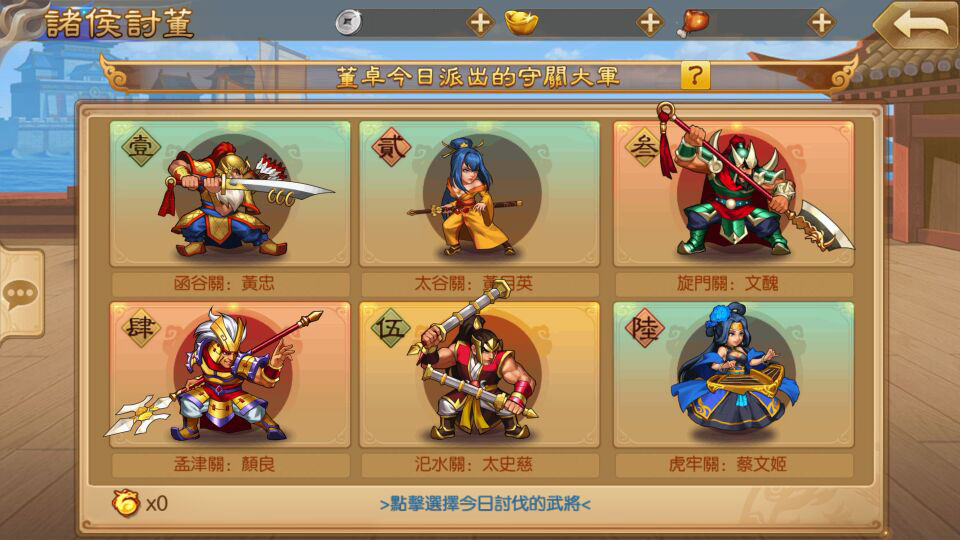Click the 點擊選擇今日討伐的武將 prompt

(485, 504)
